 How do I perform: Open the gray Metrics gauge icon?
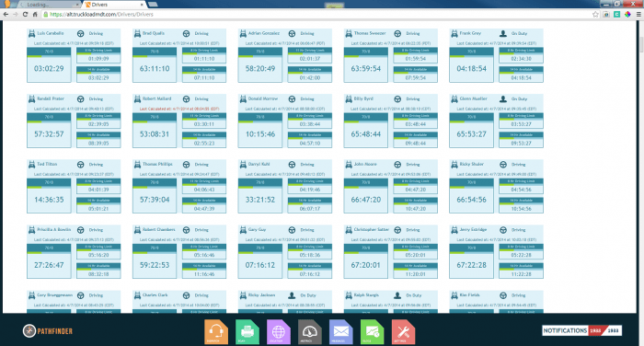[310, 331]
